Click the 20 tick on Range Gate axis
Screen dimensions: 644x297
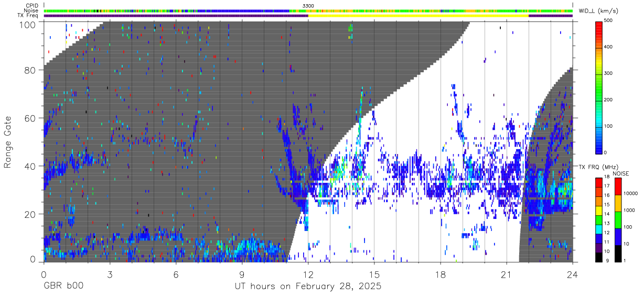pos(30,214)
